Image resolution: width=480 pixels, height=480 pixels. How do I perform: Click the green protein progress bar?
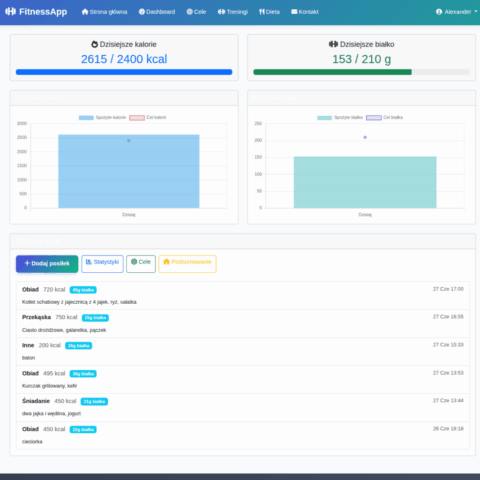332,72
